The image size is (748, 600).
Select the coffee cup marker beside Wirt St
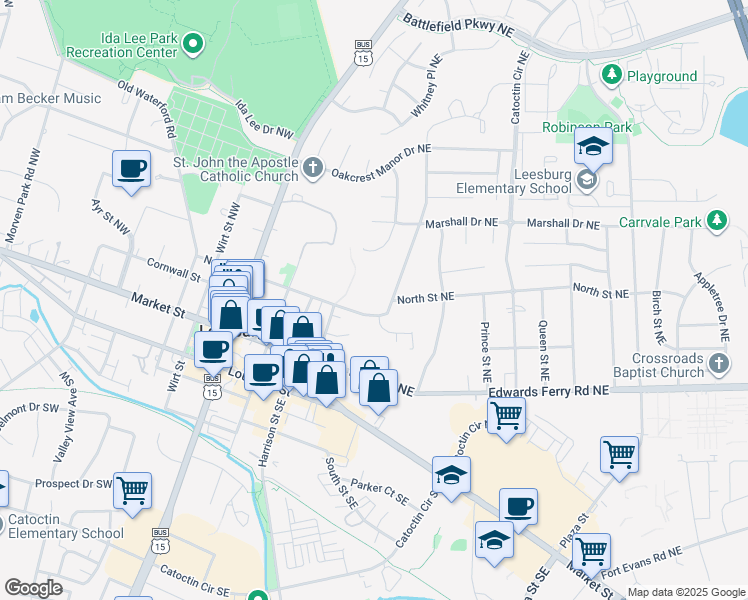[x=213, y=350]
